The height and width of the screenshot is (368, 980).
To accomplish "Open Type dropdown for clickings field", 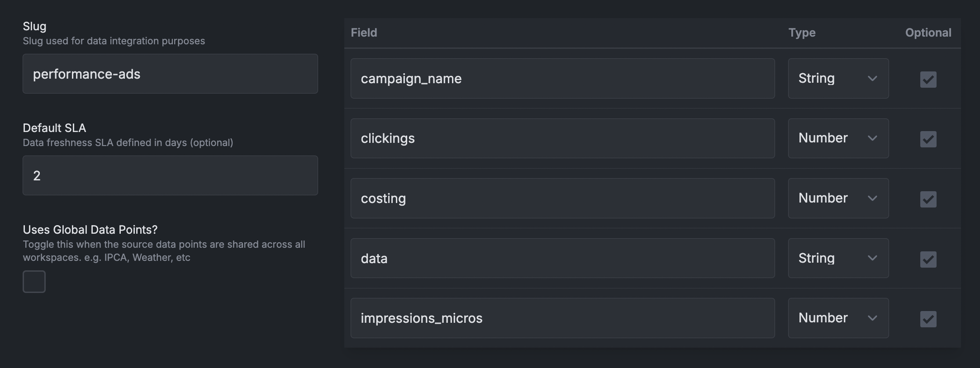I will (838, 138).
